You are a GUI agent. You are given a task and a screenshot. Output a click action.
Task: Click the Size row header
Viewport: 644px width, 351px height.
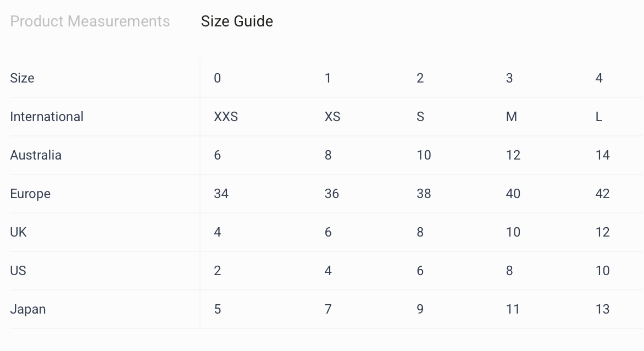click(22, 78)
